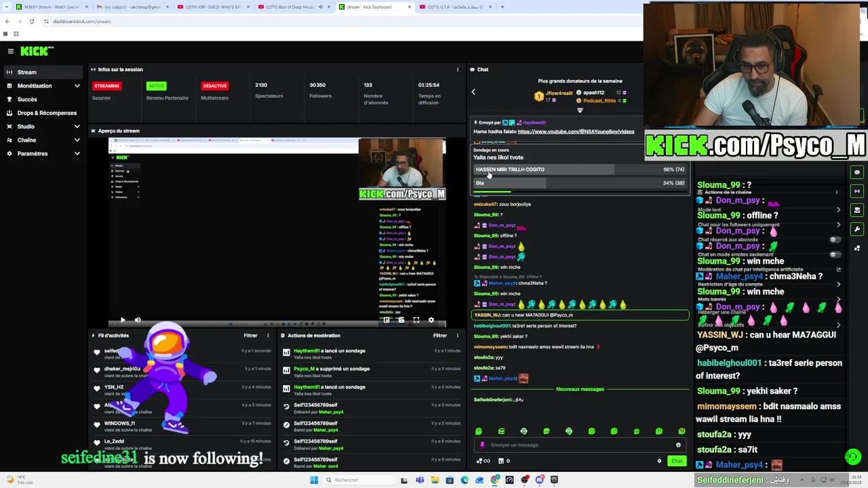Open Restriction d'âge du compte chevron
The width and height of the screenshot is (868, 488).
[x=838, y=284]
